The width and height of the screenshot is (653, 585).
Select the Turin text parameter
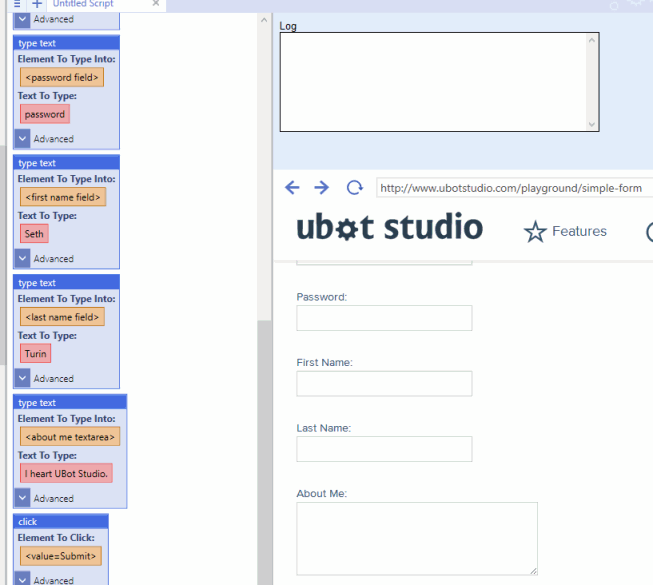click(x=35, y=354)
